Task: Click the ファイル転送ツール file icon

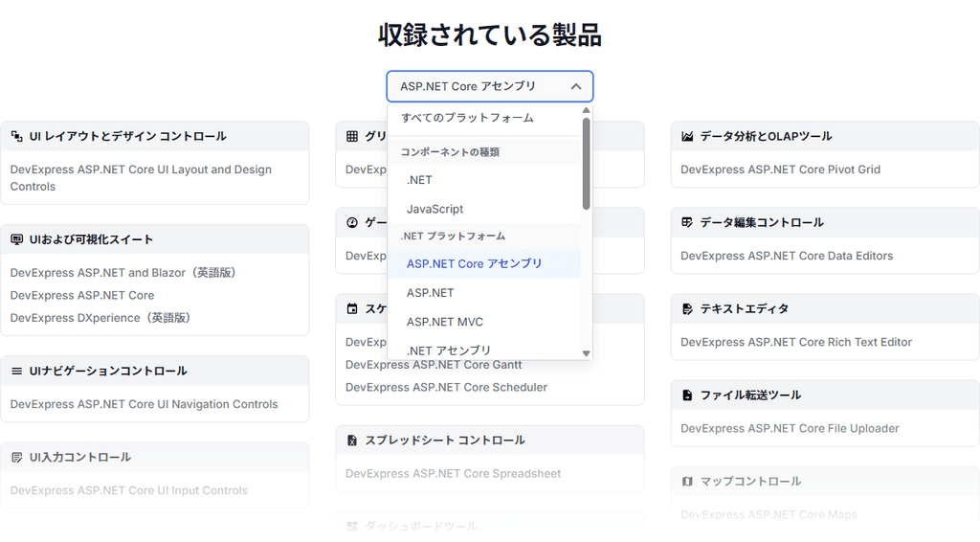Action: [687, 395]
